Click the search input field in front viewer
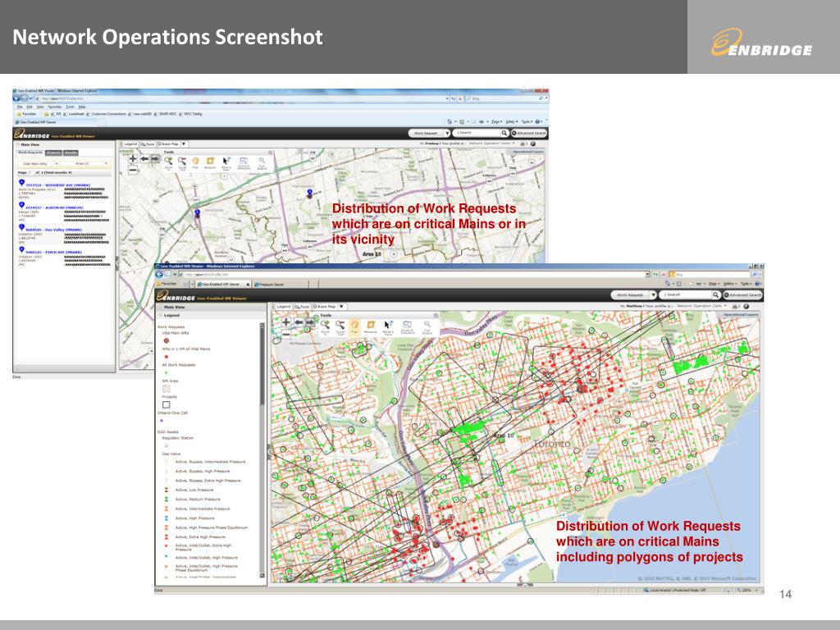 tap(687, 294)
